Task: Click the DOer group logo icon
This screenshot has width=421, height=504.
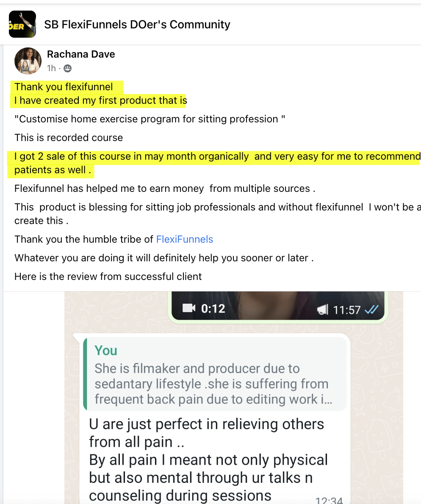Action: point(22,24)
